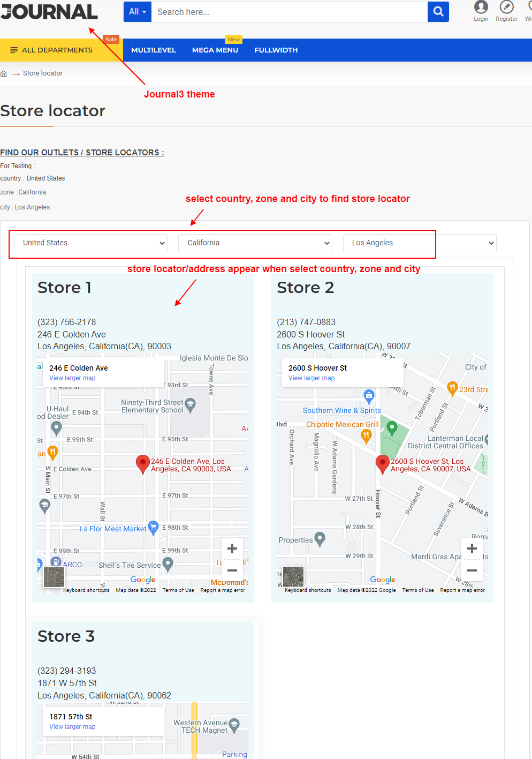Select the MULTILEVEL menu item
532x759 pixels.
click(x=153, y=50)
